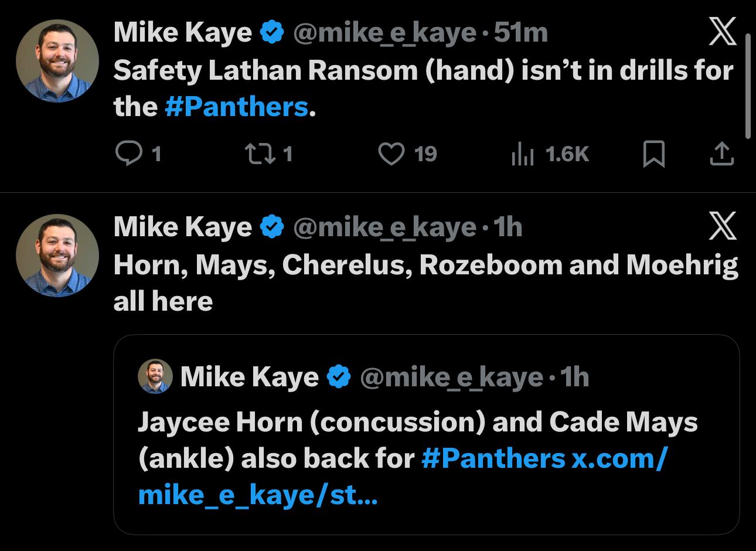Click the X logo on first tweet
The image size is (756, 551).
click(721, 32)
